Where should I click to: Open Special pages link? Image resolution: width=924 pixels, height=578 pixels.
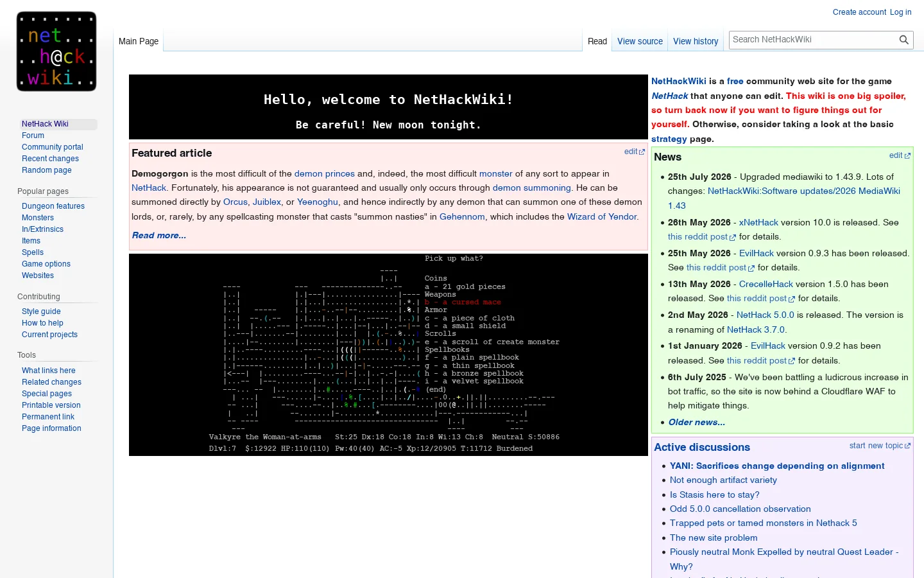tap(47, 394)
